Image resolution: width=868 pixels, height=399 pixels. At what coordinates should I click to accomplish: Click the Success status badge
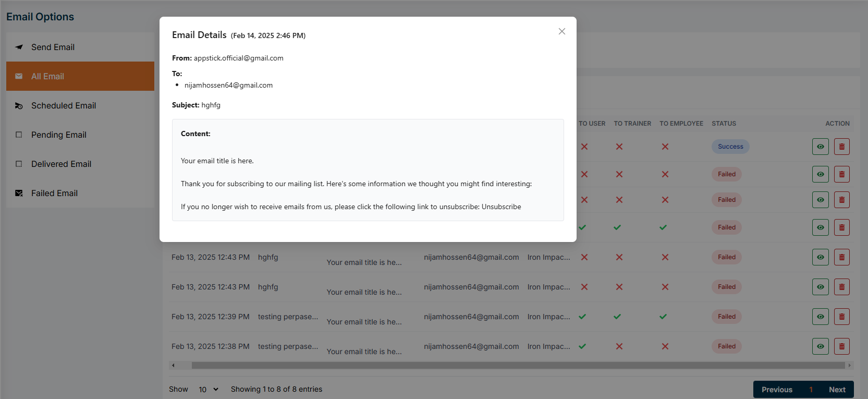click(730, 147)
